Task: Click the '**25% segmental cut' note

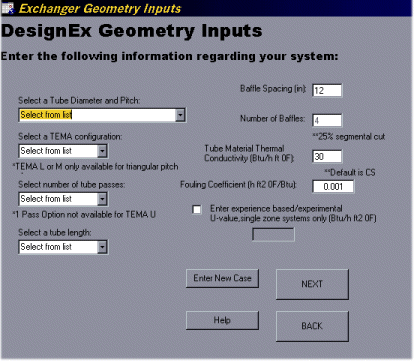Action: click(349, 137)
